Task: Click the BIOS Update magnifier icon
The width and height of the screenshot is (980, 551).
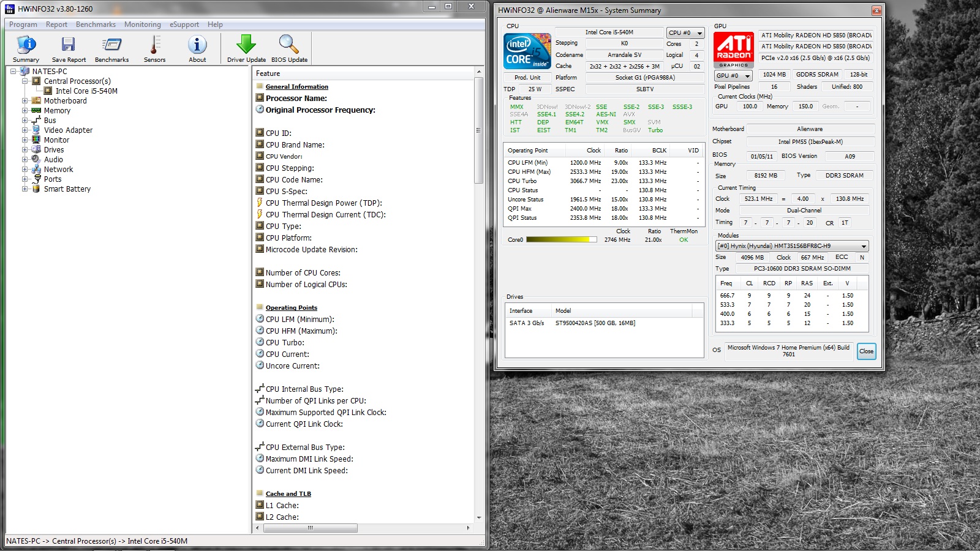Action: (289, 45)
